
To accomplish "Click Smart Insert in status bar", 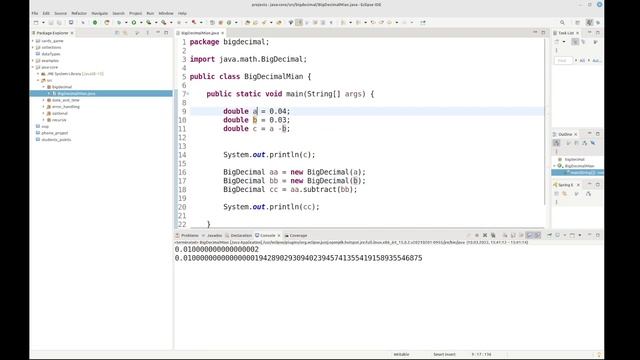I will (444, 354).
